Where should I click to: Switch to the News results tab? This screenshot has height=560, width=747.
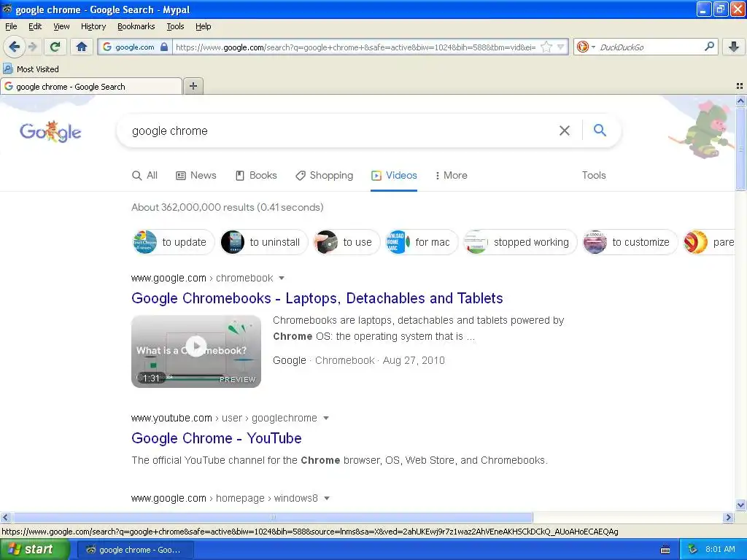[x=196, y=175]
